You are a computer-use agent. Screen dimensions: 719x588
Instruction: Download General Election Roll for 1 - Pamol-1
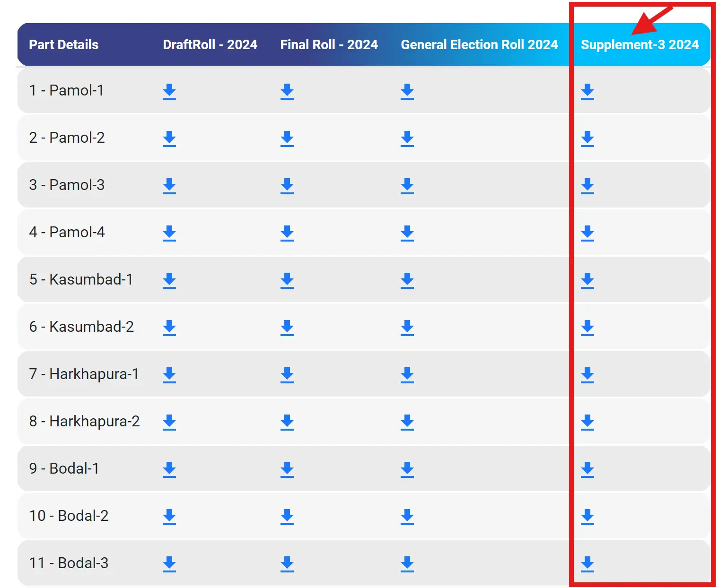407,91
